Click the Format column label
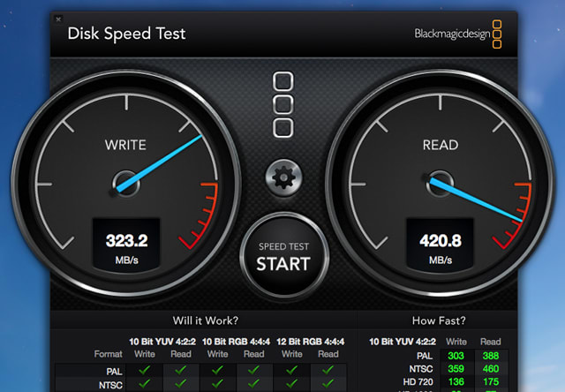Viewport: 565px width, 392px height. click(108, 354)
